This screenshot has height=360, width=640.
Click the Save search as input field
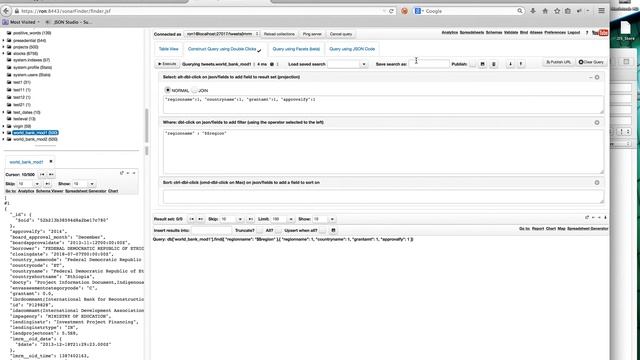[429, 64]
